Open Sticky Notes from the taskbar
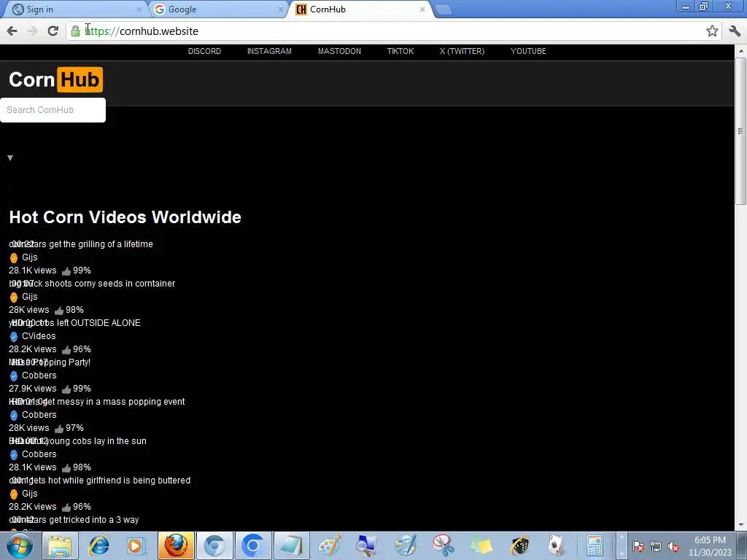This screenshot has width=747, height=560. coord(481,545)
